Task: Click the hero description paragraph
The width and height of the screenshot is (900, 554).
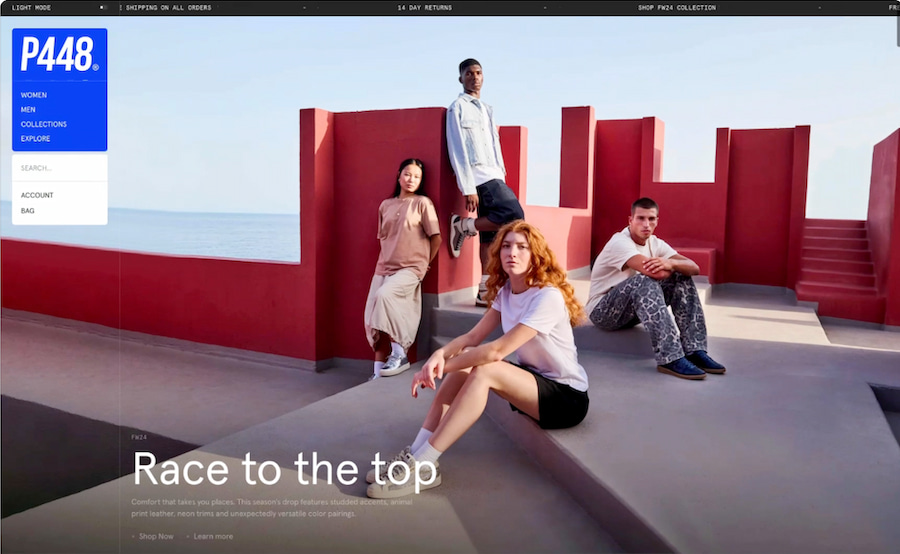Action: [x=270, y=508]
